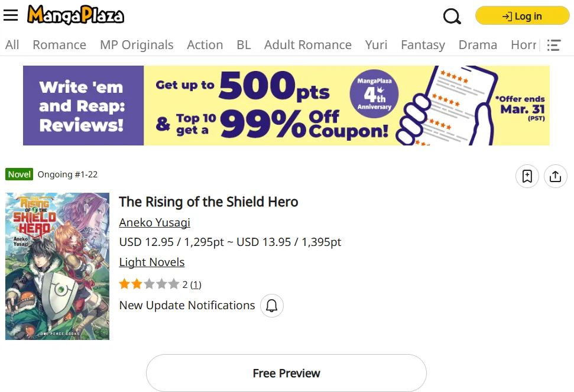Select the Romance genre tab

tap(59, 45)
